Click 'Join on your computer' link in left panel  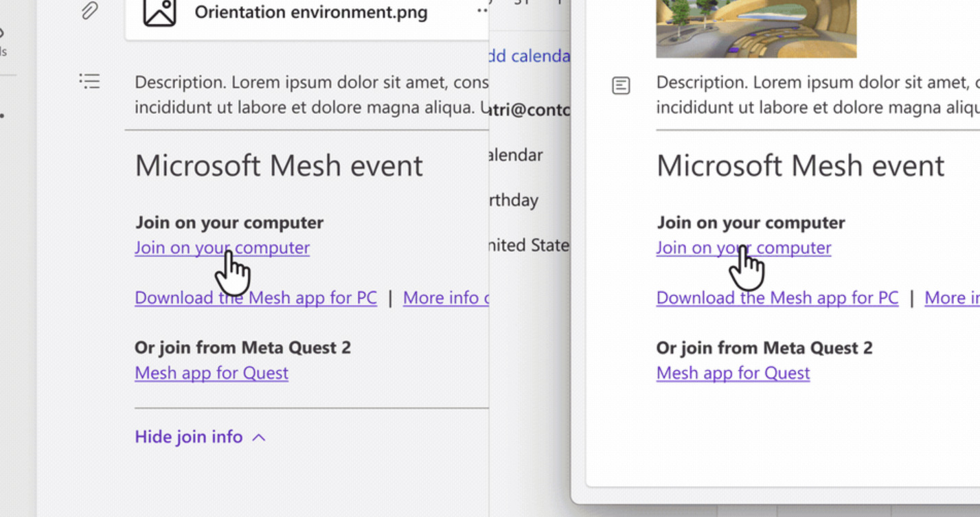point(222,248)
